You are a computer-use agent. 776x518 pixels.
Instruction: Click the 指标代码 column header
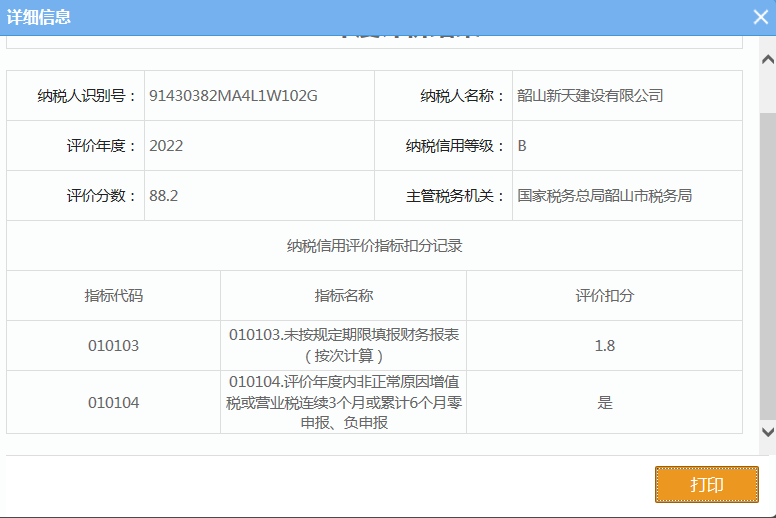113,296
